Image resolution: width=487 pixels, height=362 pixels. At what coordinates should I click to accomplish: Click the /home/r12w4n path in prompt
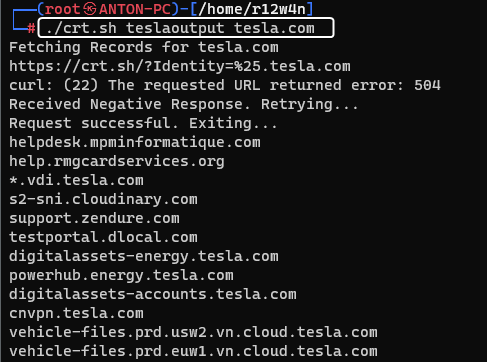click(252, 9)
